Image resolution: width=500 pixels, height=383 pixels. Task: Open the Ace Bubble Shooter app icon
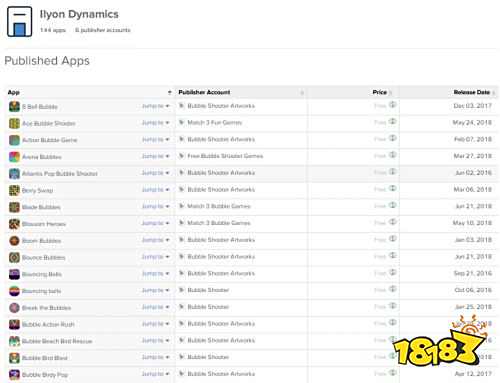tap(14, 123)
